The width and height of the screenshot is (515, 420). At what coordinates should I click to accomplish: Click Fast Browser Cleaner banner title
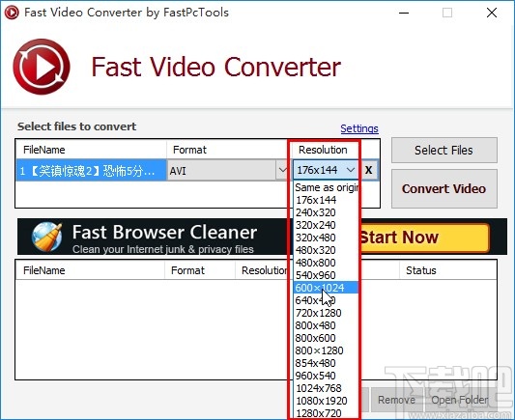click(x=164, y=233)
